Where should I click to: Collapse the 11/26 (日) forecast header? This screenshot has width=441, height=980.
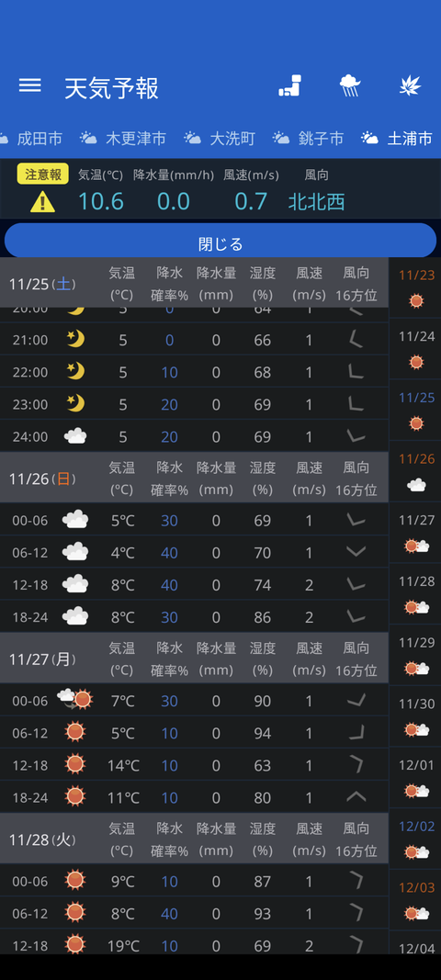coord(194,478)
